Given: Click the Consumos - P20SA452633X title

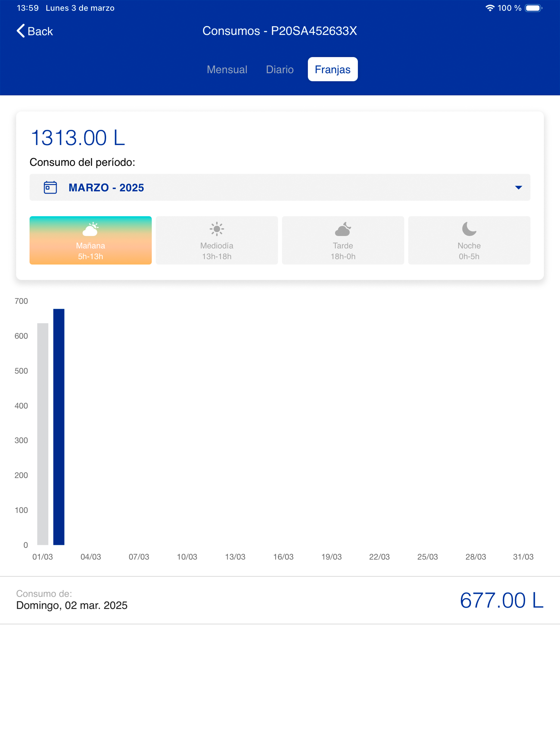Looking at the screenshot, I should 280,31.
